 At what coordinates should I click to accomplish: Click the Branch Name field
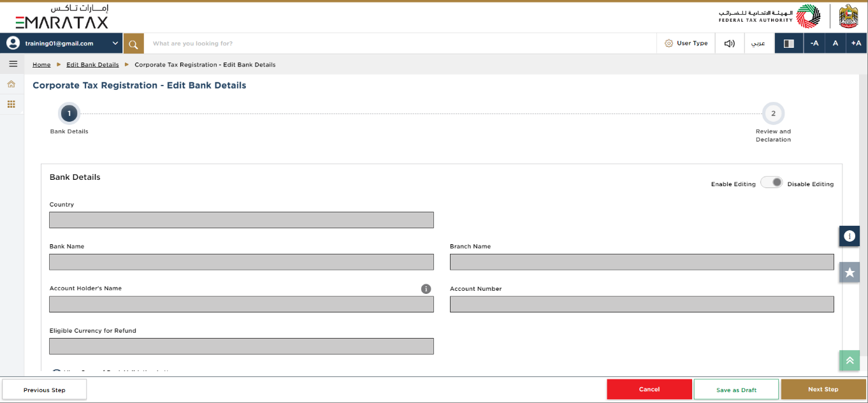click(642, 262)
